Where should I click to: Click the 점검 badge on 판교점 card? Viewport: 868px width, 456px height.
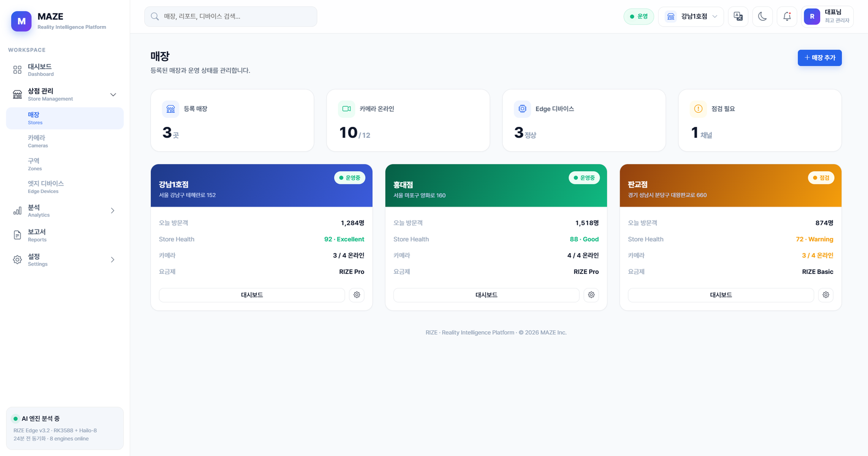click(821, 178)
